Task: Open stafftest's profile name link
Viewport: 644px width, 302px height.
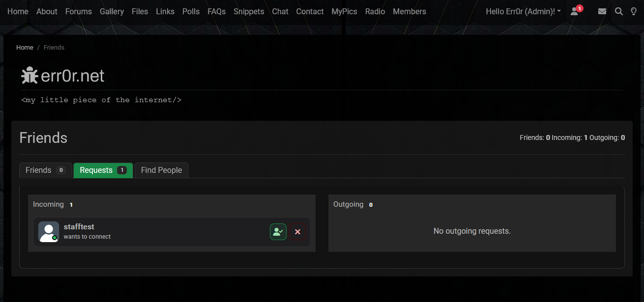Action: point(79,227)
